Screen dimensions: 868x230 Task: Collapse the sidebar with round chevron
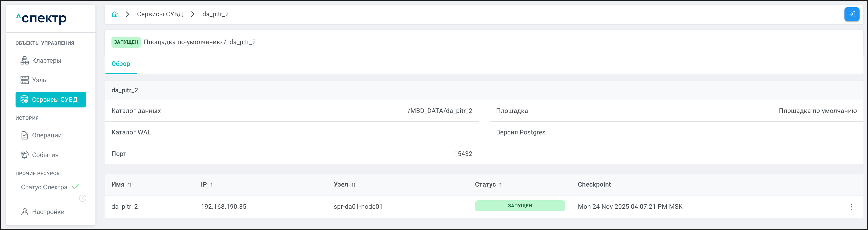tap(82, 198)
